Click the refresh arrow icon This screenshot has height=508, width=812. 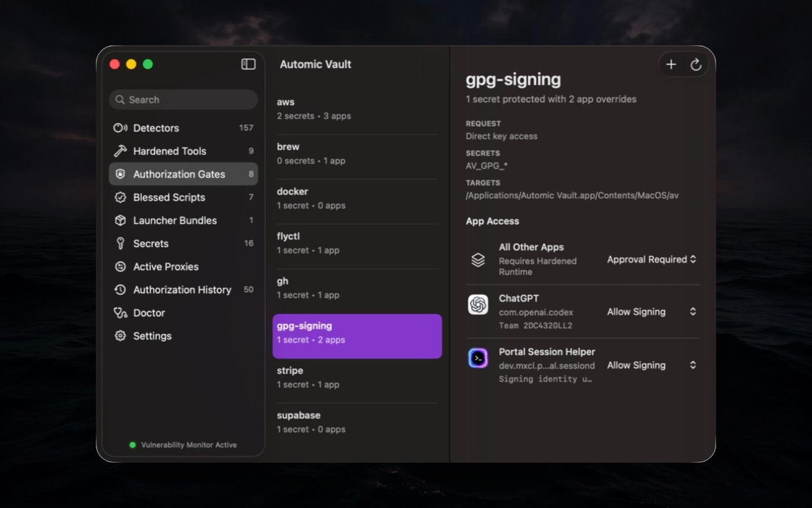click(696, 64)
